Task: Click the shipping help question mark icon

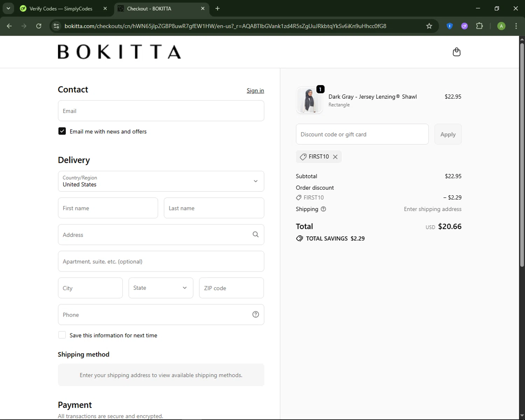Action: (323, 209)
